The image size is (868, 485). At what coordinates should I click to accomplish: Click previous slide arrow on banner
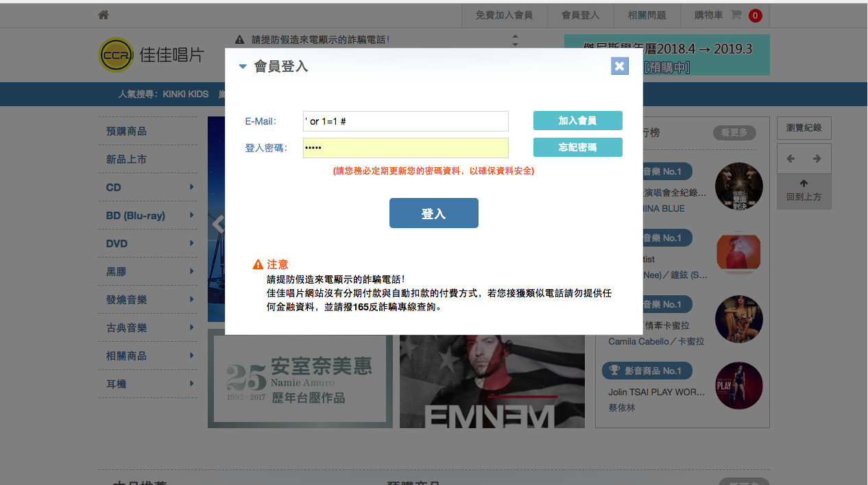pyautogui.click(x=218, y=224)
